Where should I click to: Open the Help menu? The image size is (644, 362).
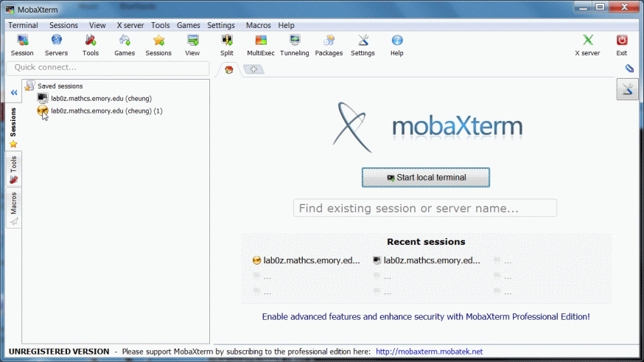point(287,25)
